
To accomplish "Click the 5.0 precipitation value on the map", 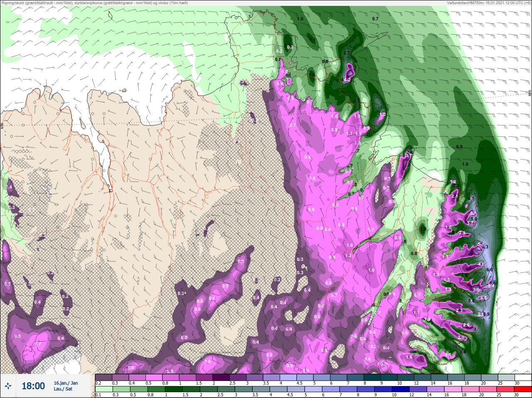I will coord(474,219).
